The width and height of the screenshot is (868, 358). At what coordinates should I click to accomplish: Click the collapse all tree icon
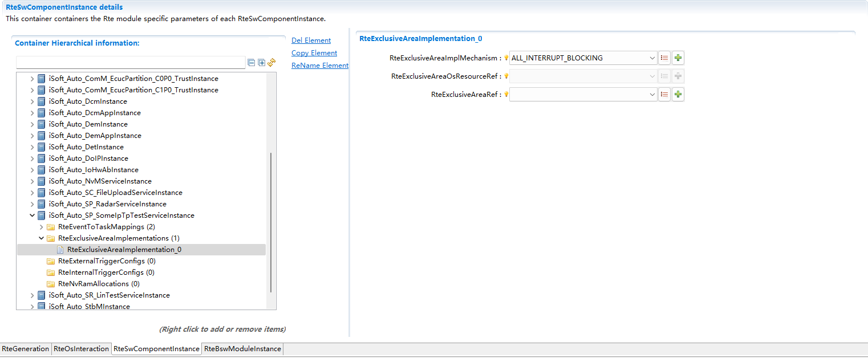(252, 63)
